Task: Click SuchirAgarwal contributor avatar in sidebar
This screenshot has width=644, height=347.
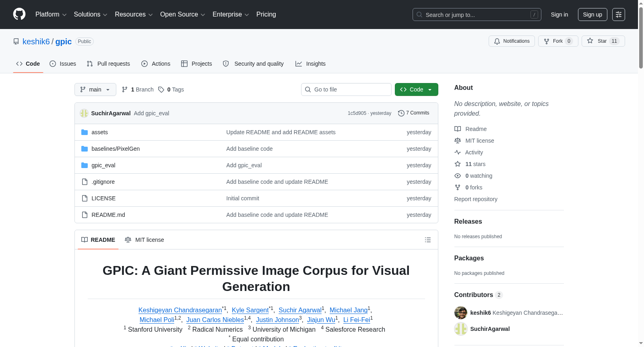Action: point(461,329)
